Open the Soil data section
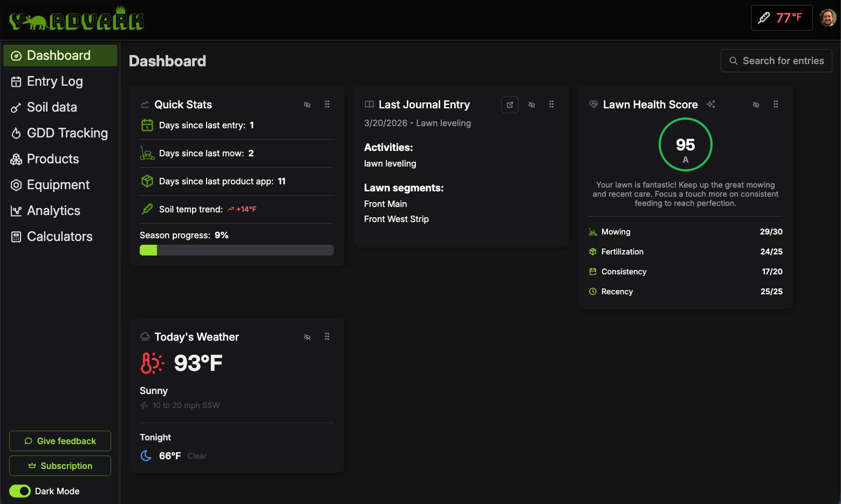Image resolution: width=841 pixels, height=504 pixels. tap(52, 107)
